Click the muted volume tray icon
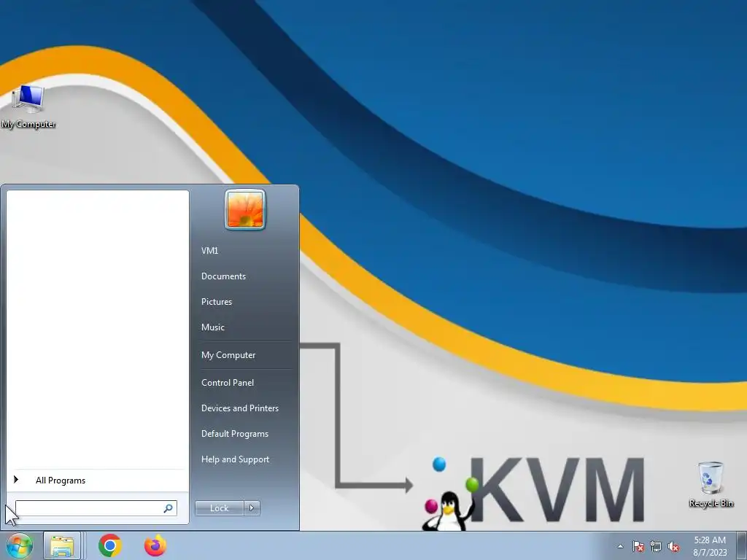Viewport: 747px width, 560px height. pos(673,546)
